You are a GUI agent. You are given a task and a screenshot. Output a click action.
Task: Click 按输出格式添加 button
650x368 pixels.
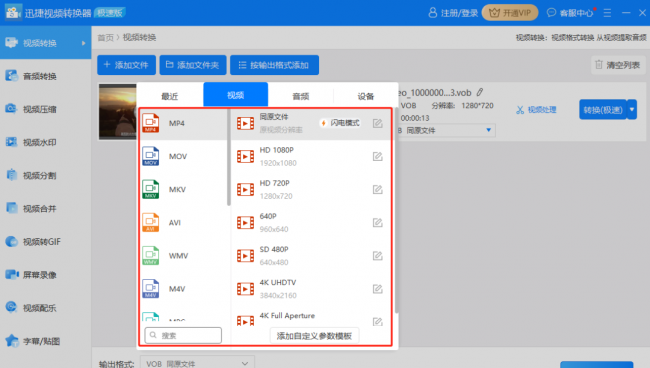pos(274,65)
